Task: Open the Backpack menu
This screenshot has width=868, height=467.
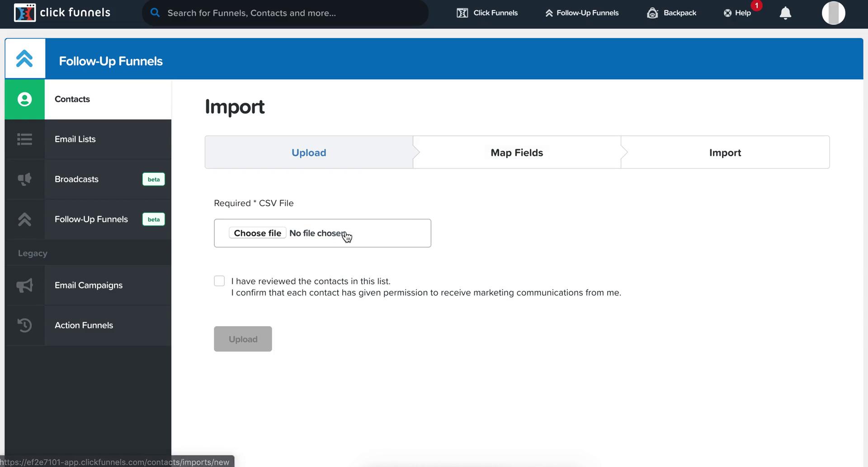Action: 671,13
